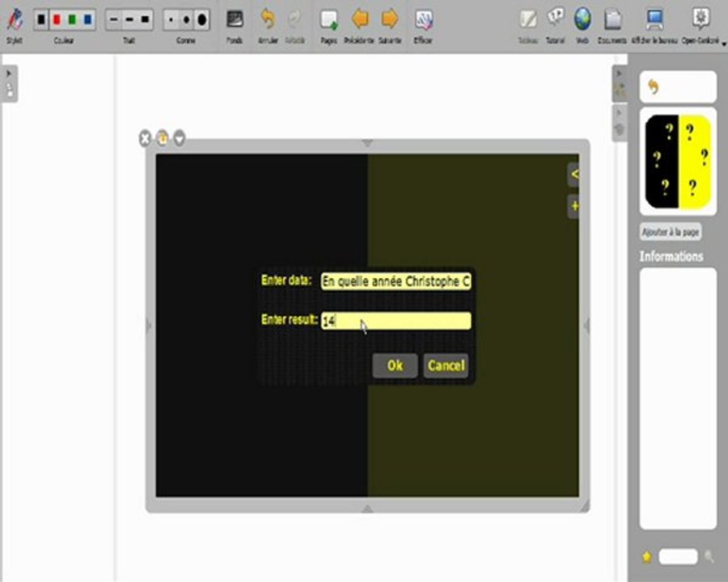Choose the medium line width

(129, 19)
